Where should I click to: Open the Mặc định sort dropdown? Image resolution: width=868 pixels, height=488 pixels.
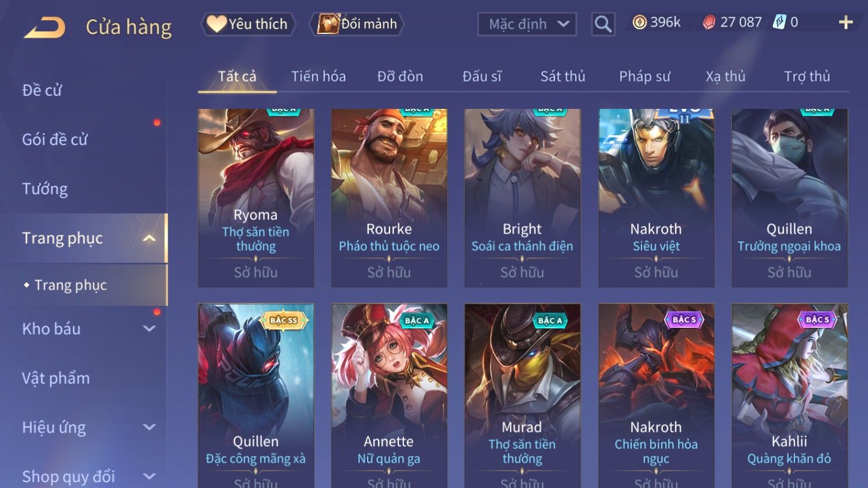(527, 24)
